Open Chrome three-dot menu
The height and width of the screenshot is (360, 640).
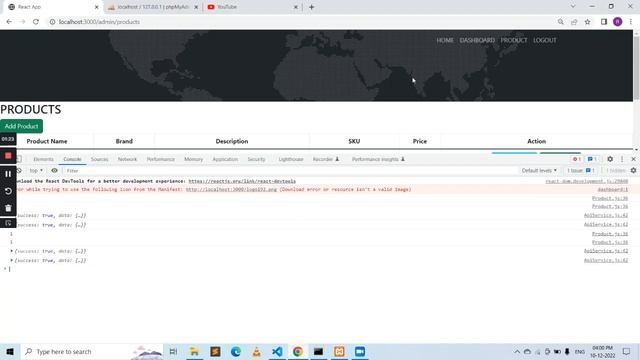coord(631,22)
